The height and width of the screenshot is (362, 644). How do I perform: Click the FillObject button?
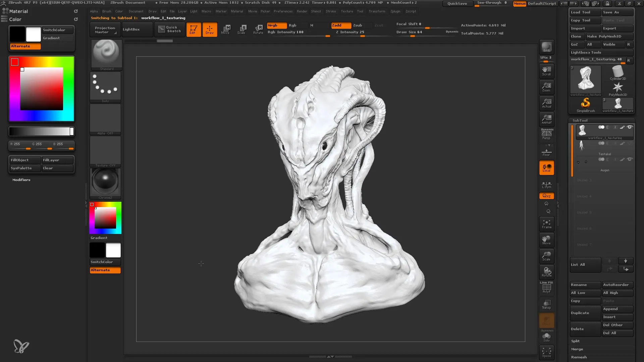tap(25, 160)
